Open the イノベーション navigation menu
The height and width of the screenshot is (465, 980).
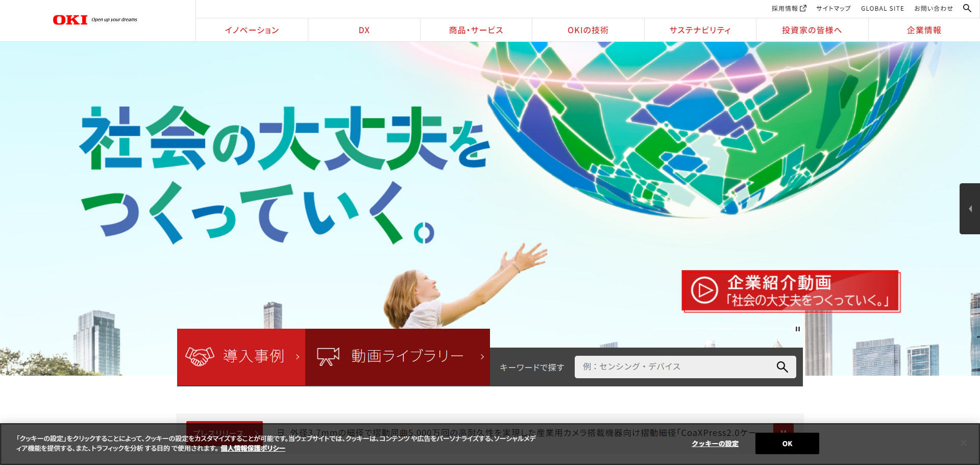[x=252, y=30]
